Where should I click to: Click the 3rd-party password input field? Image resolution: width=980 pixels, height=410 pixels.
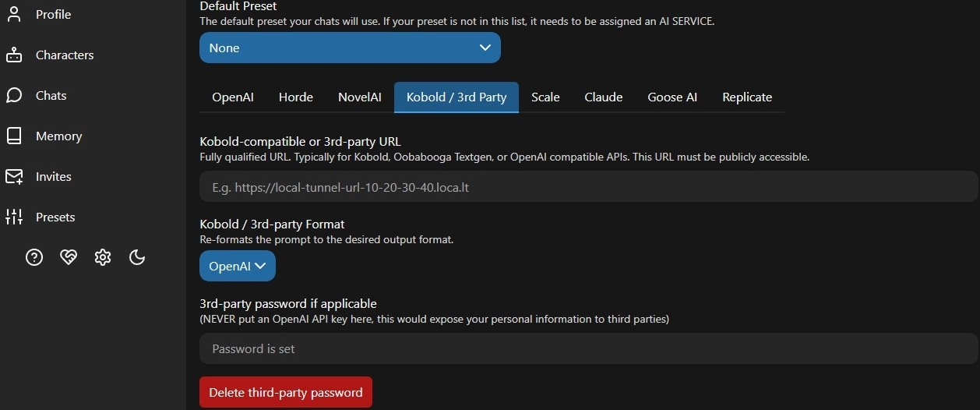point(588,348)
